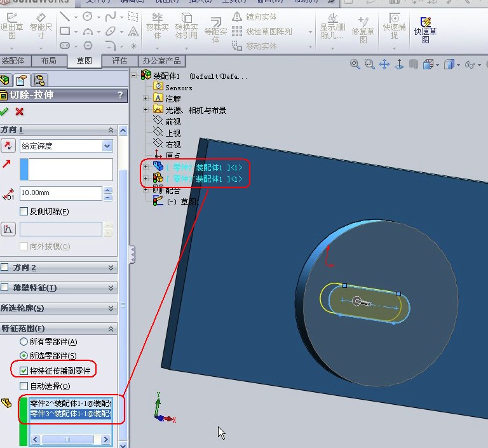
Task: Confirm cut-extrude with green checkmark
Action: coord(4,111)
